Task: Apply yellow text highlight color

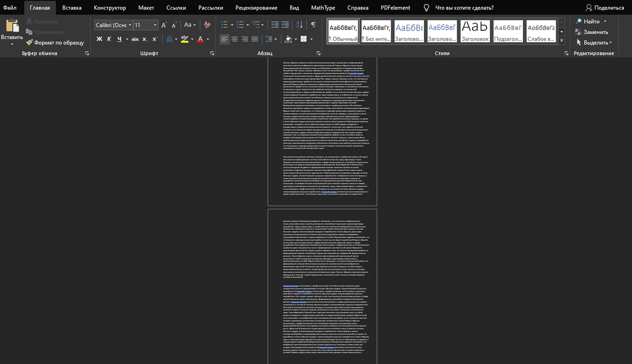Action: [x=184, y=39]
